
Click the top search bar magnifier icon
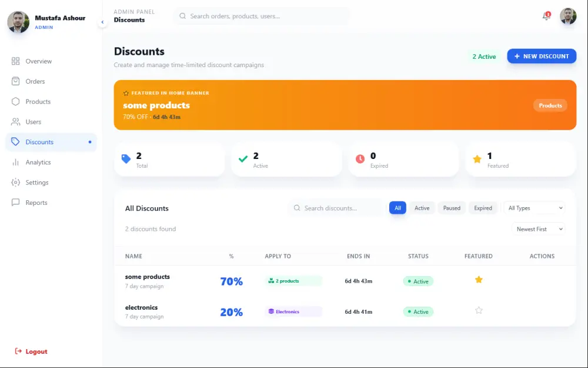(182, 16)
